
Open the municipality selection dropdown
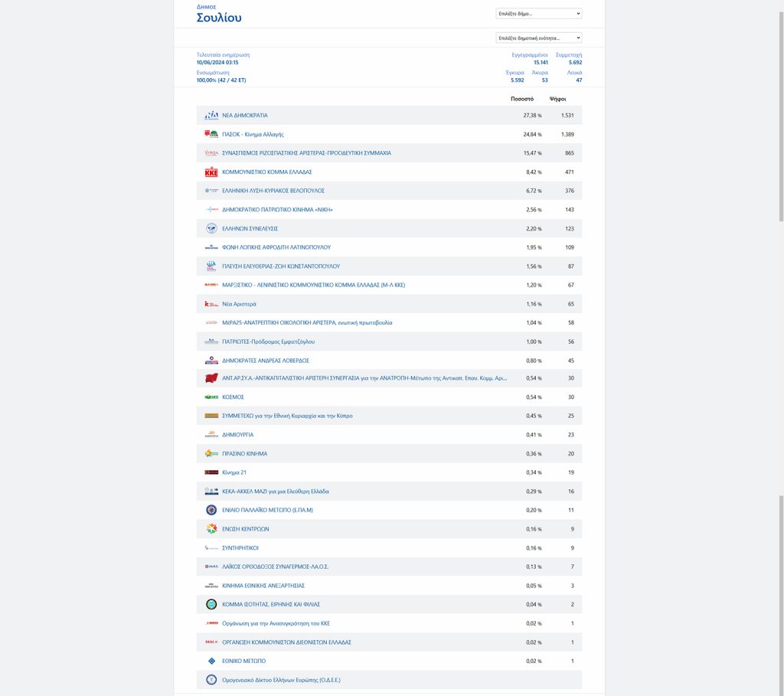(x=538, y=14)
